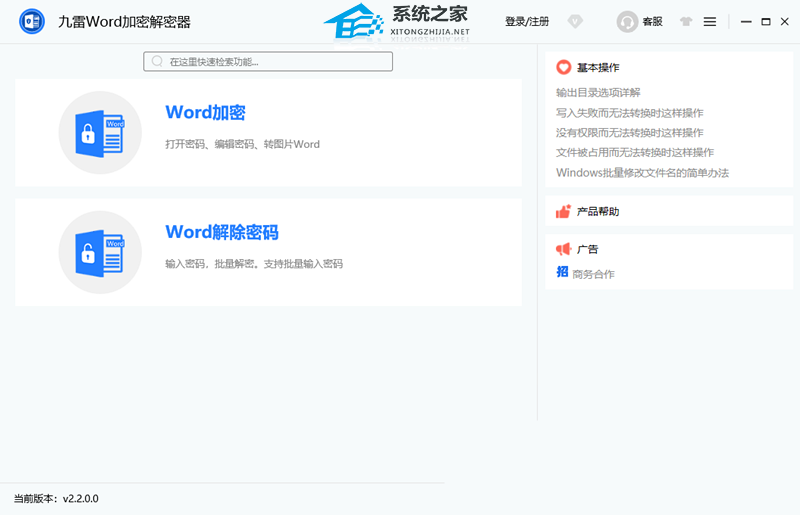Click the heart icon beside 基本操作
800x515 pixels.
[x=564, y=68]
